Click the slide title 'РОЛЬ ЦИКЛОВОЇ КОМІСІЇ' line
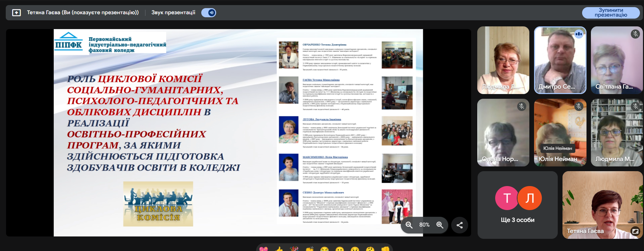 coord(135,79)
